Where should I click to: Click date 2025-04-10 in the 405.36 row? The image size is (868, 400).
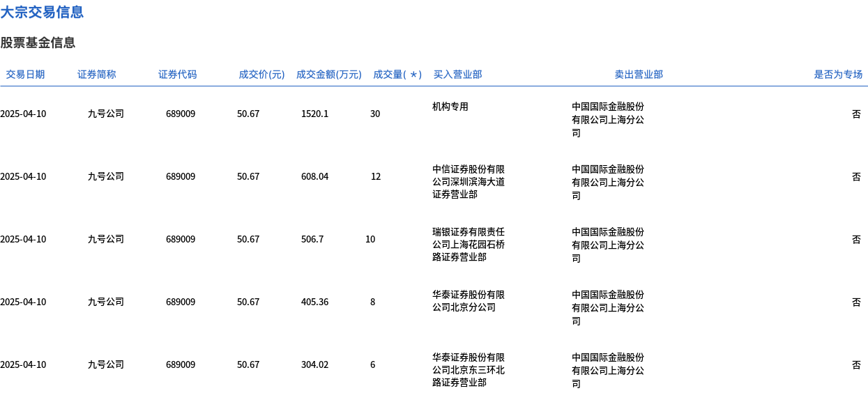tap(23, 302)
